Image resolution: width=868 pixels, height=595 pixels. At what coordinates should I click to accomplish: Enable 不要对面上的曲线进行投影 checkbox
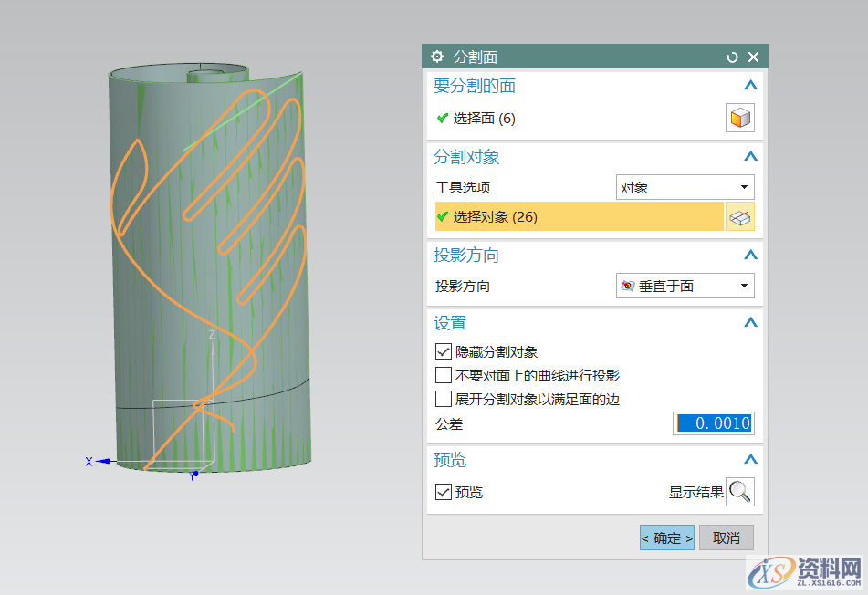coord(444,375)
